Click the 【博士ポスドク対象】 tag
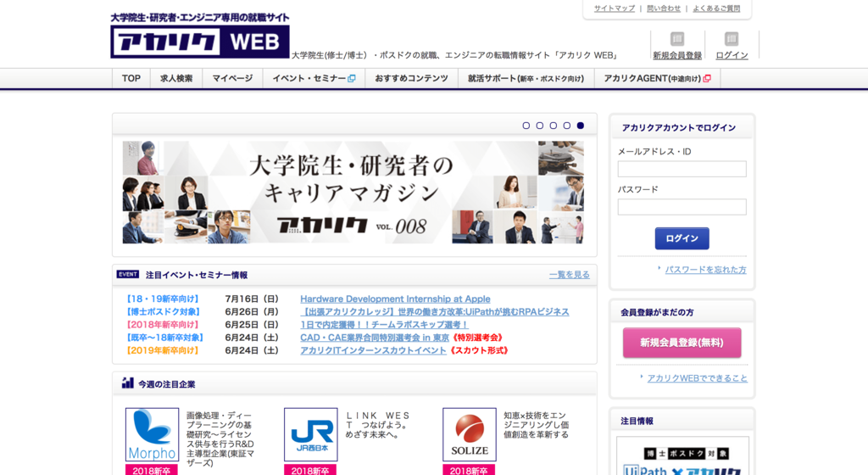 click(x=164, y=311)
